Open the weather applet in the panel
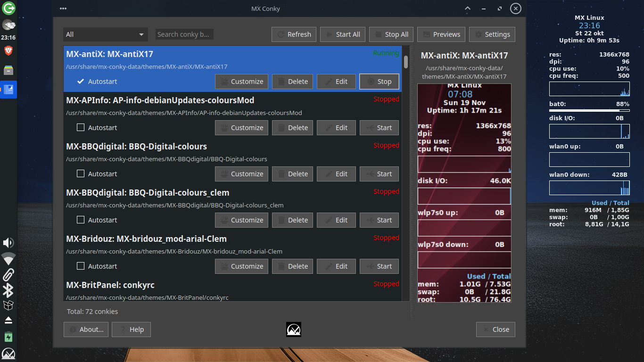 coord(8,25)
